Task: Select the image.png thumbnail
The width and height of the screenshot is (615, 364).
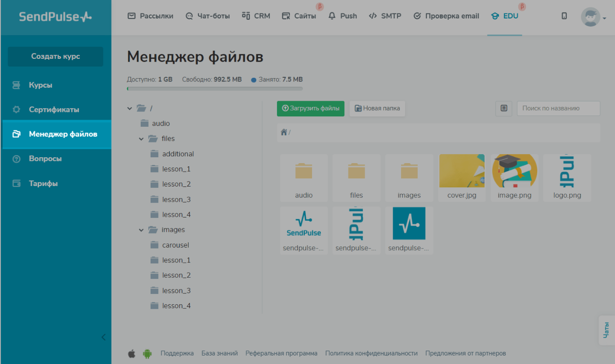Action: [515, 178]
